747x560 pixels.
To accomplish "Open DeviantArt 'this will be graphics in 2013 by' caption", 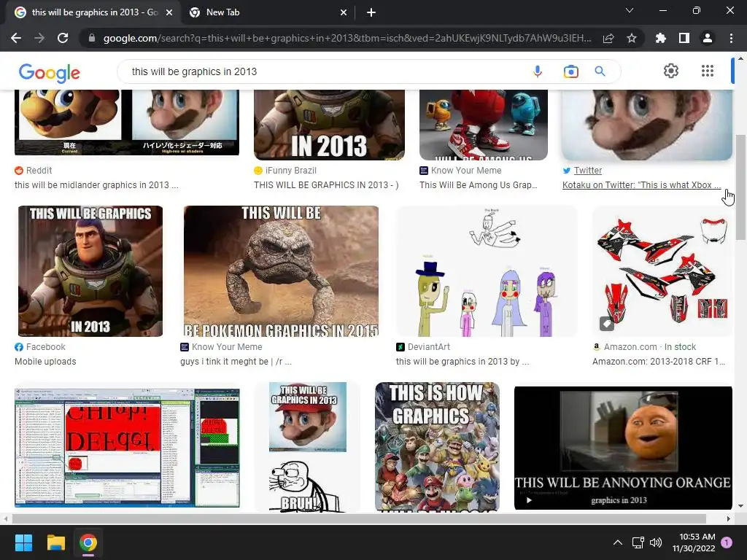I will click(x=462, y=362).
